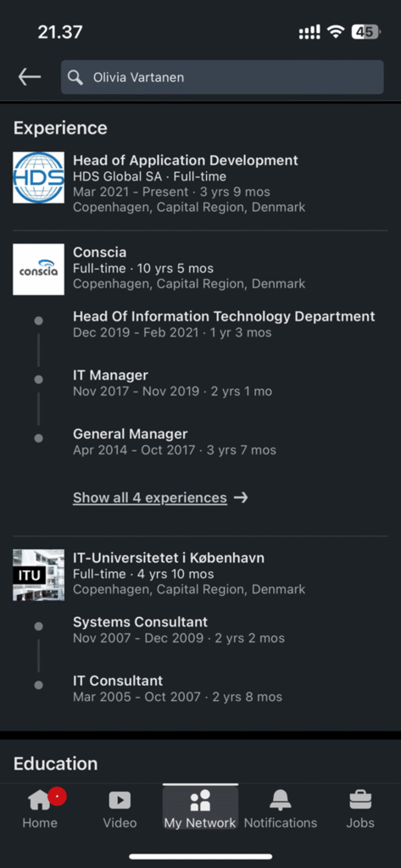Open the Notifications bell icon
Screen dimensions: 401x868
point(281,800)
